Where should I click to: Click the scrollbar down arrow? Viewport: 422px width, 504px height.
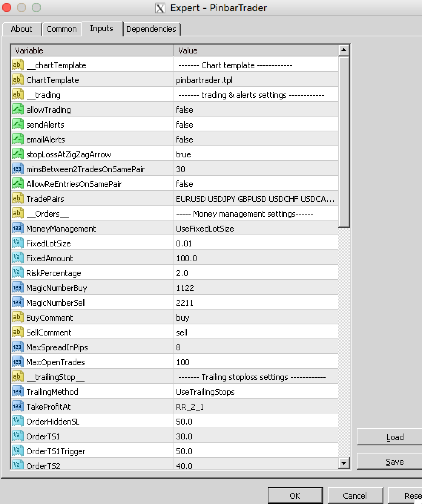(x=344, y=463)
